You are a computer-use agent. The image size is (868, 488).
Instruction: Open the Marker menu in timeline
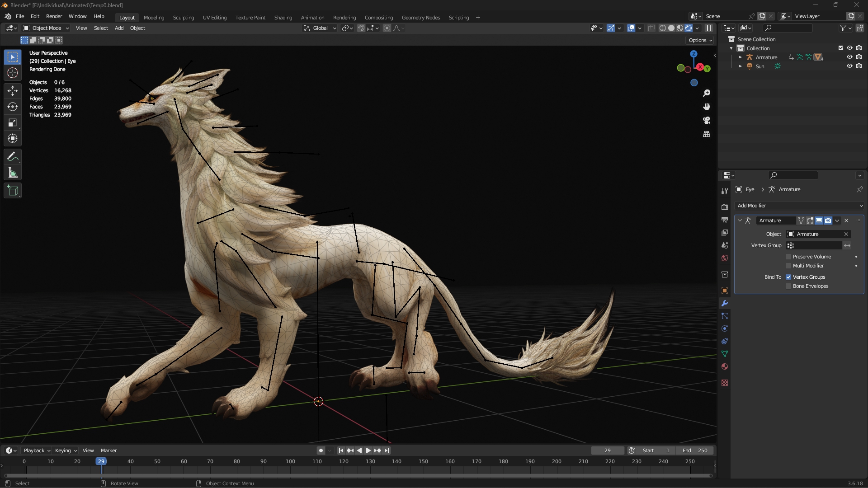tap(108, 450)
